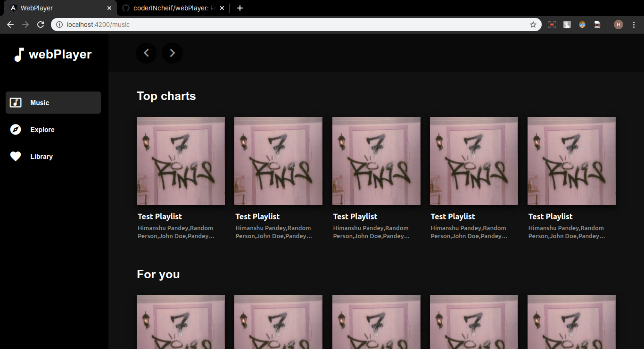This screenshot has width=644, height=349.
Task: Click the browser Back arrow
Action: (x=10, y=25)
